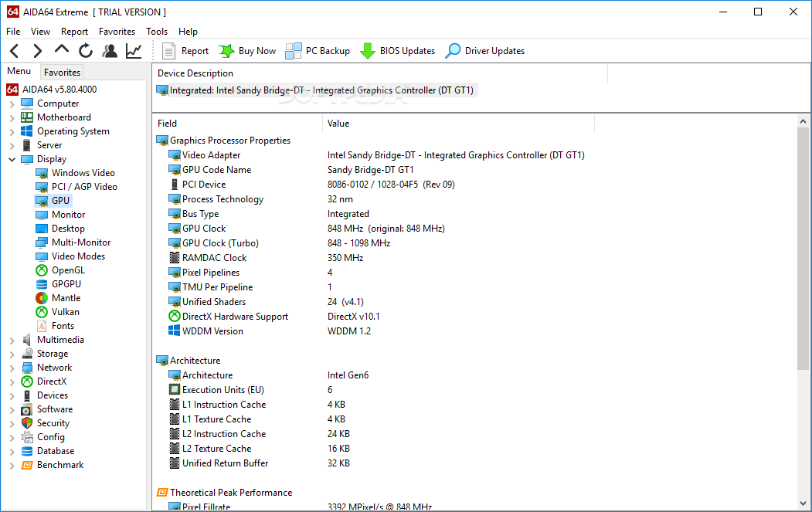
Task: Open the Mantle page
Action: tap(58, 298)
